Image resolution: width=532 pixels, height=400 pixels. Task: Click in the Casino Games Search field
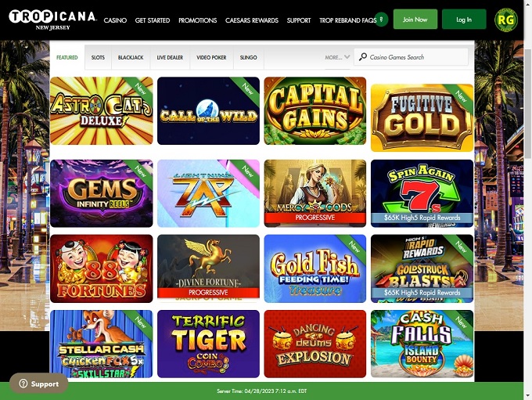(x=412, y=56)
